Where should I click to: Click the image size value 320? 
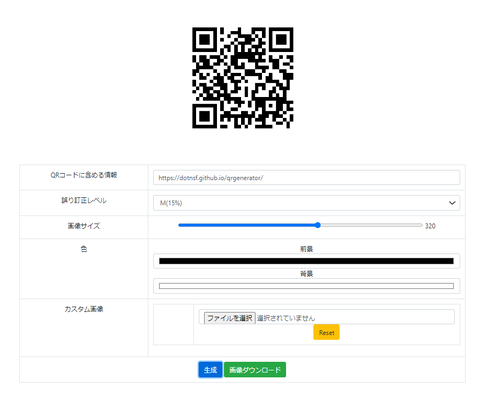point(430,226)
